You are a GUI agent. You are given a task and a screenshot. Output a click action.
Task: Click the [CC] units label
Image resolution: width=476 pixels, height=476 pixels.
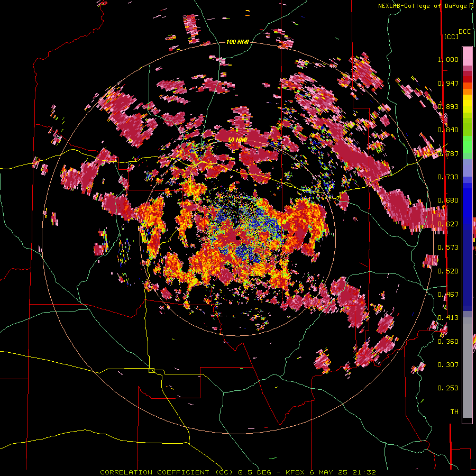pos(451,36)
